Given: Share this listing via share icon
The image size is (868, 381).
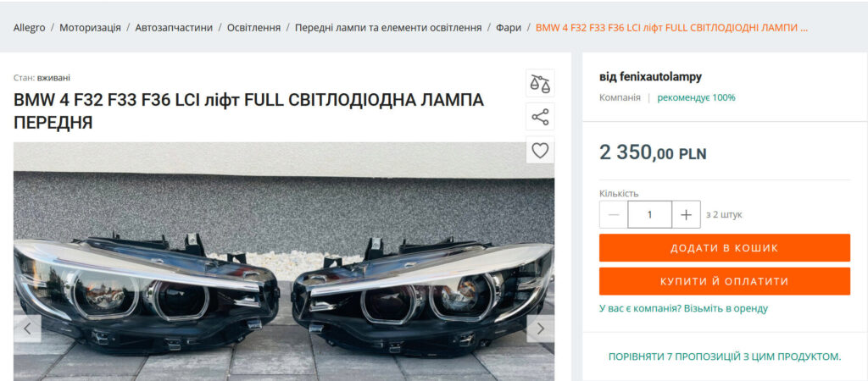Looking at the screenshot, I should pyautogui.click(x=540, y=117).
